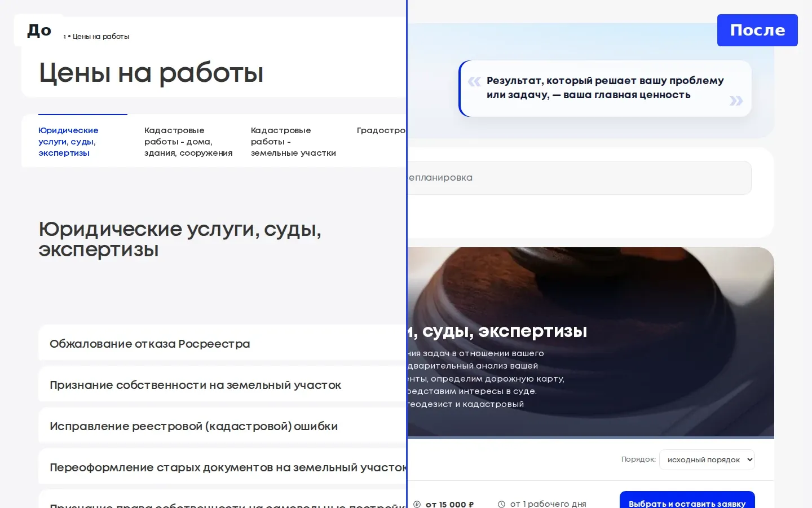Expand «Исправление реестровой (кадастровой) ошибки»
The image size is (812, 508).
coord(222,425)
